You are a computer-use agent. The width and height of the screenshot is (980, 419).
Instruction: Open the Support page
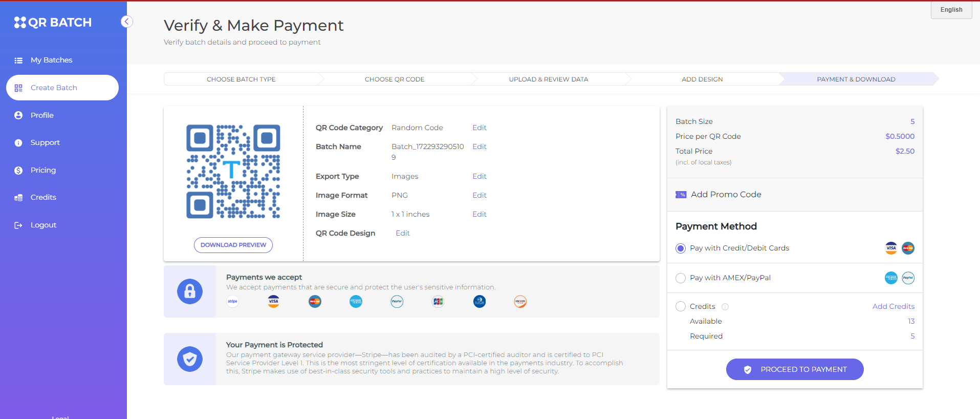pyautogui.click(x=45, y=142)
